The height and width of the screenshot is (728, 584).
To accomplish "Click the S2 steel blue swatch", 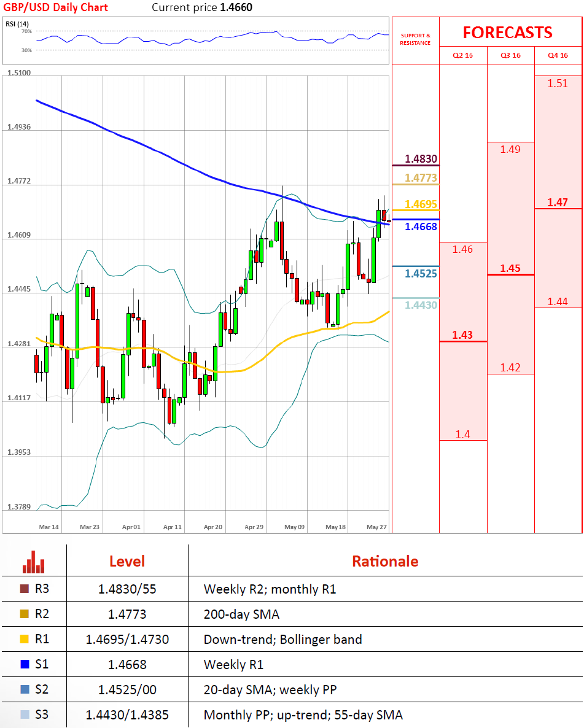I will (x=25, y=689).
